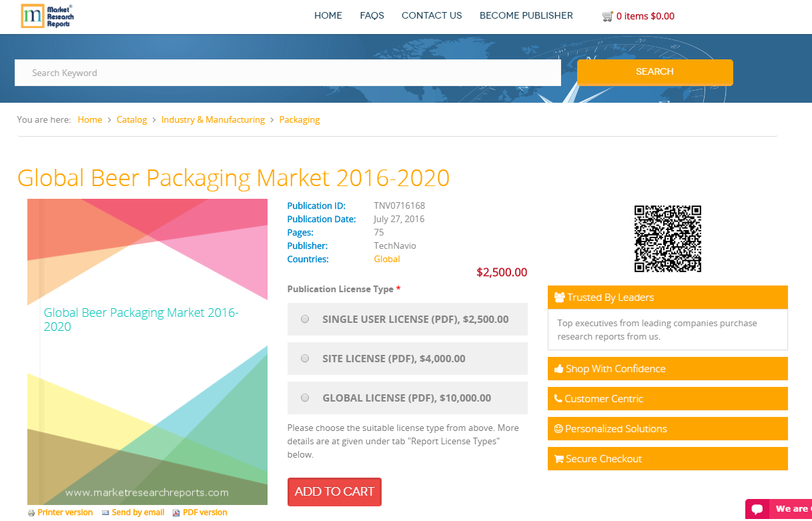Open the Home breadcrumb link
Image resolution: width=812 pixels, height=521 pixels.
point(90,119)
